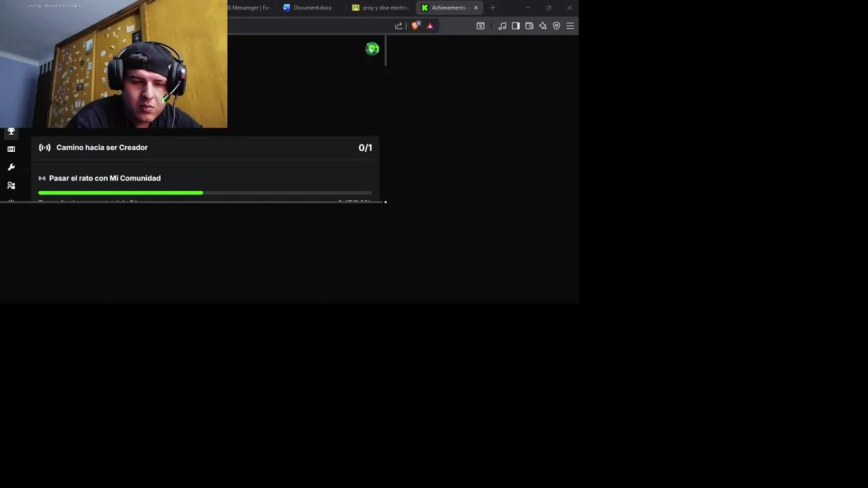Click the share page icon in address bar
The height and width of the screenshot is (488, 868).
coord(399,26)
